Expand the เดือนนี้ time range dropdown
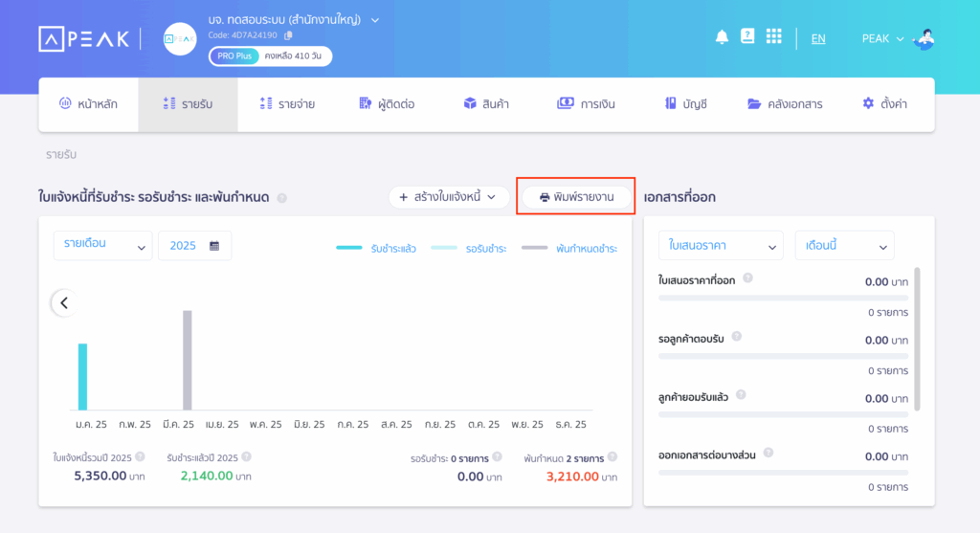The width and height of the screenshot is (980, 533). click(844, 246)
